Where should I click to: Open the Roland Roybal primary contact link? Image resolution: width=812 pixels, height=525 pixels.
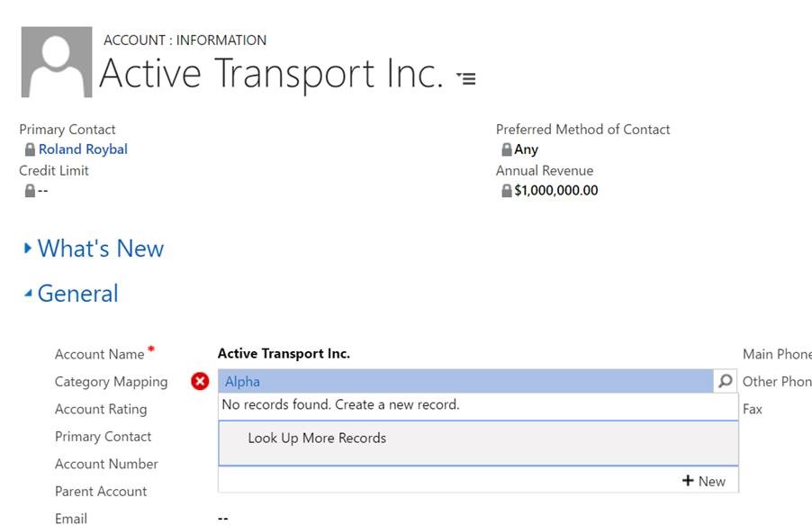pyautogui.click(x=83, y=149)
